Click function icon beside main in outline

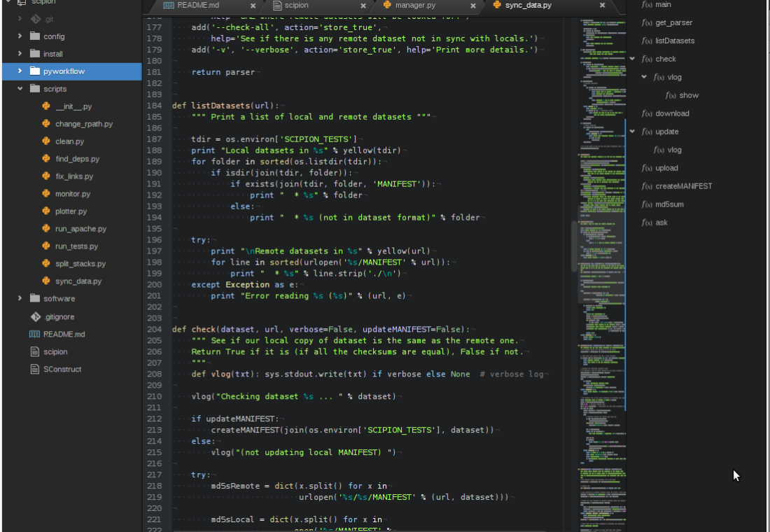tap(647, 4)
